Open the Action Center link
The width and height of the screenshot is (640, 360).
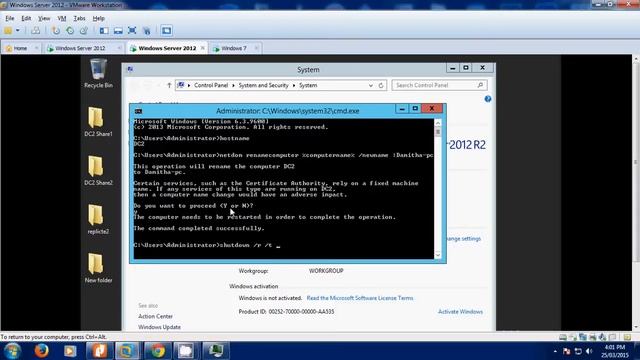point(156,316)
